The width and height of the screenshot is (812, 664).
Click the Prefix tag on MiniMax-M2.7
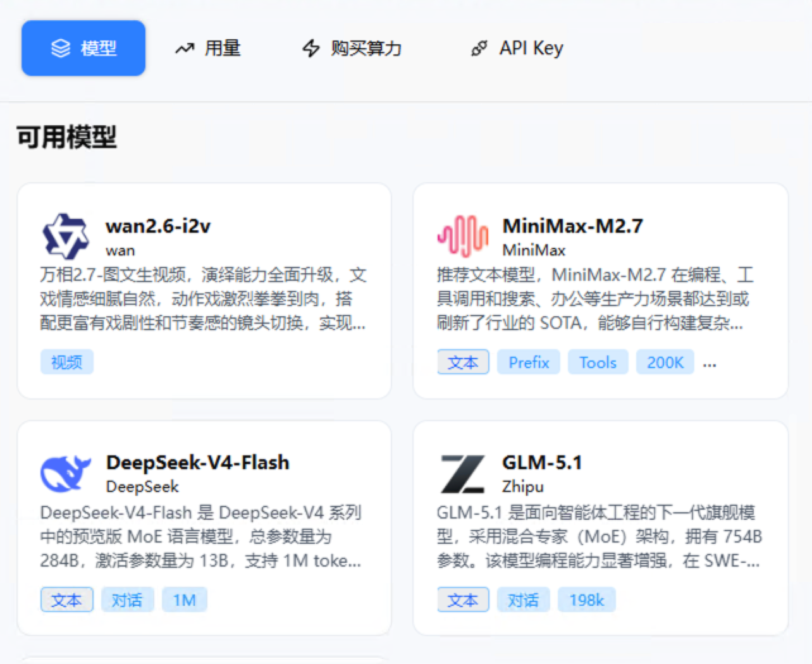[529, 362]
